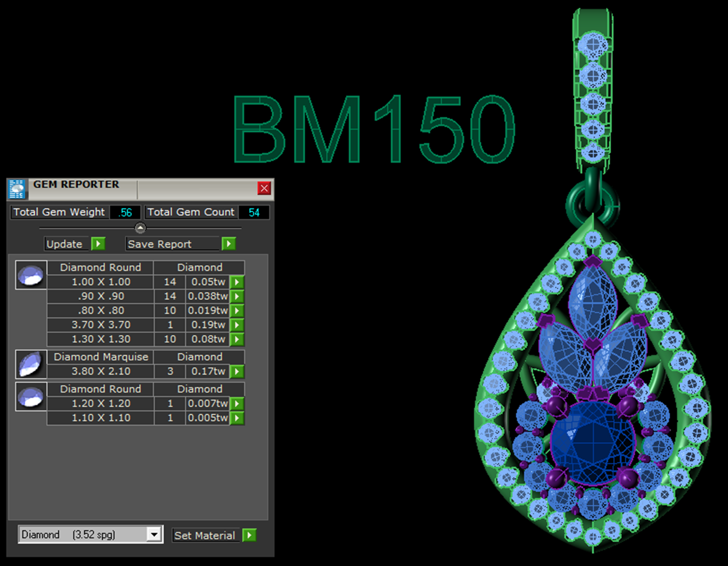Click arrow for 1.00 X 1.00 row
Screen dimensions: 728x566
click(x=237, y=282)
